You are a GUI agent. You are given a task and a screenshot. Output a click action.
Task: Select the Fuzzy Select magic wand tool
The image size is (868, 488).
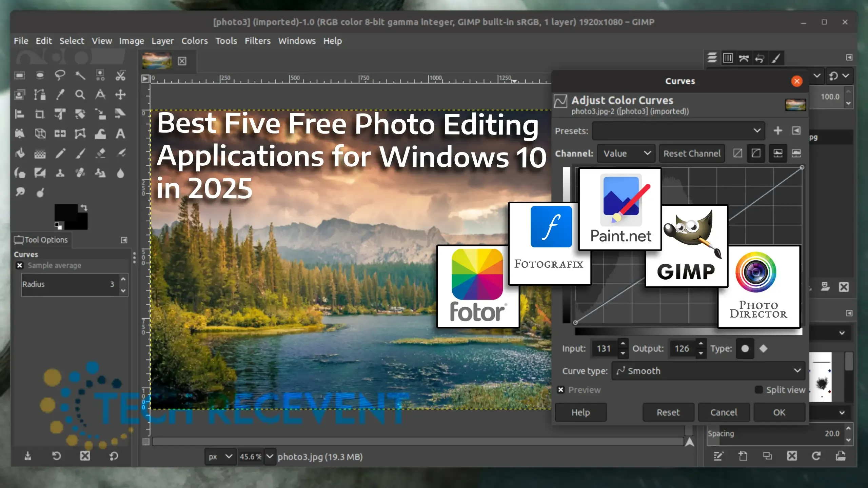coord(80,75)
